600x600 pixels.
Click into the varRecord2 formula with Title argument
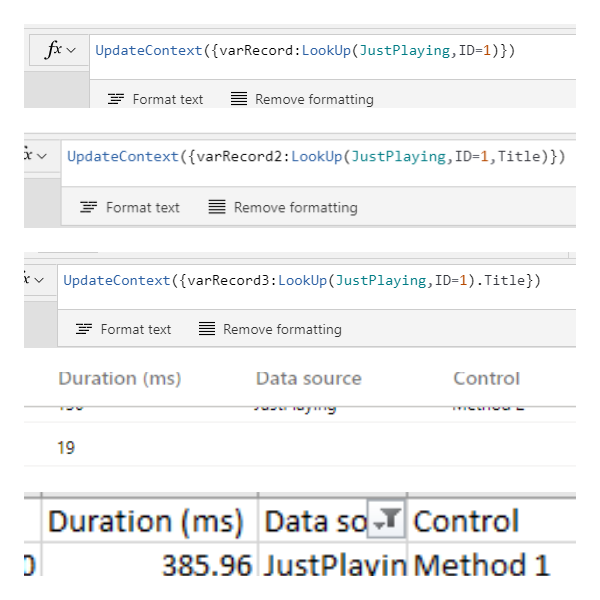(318, 163)
